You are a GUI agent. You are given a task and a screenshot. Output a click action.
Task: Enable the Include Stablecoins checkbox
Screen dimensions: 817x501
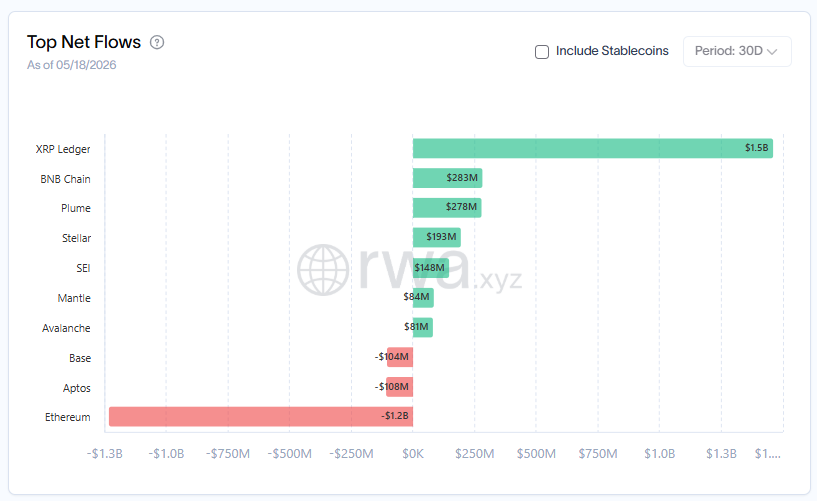[542, 52]
